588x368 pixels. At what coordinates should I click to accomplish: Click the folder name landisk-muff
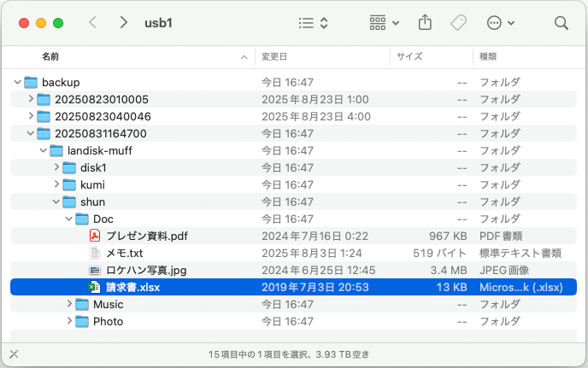coord(100,150)
